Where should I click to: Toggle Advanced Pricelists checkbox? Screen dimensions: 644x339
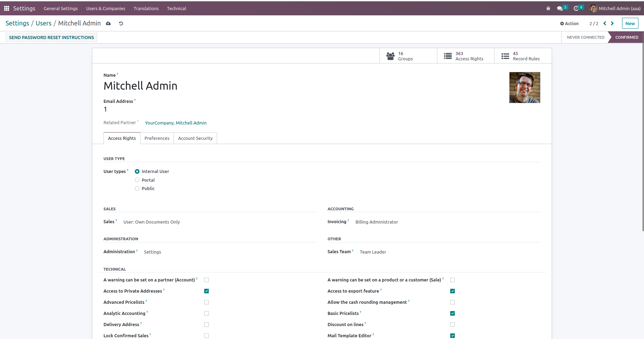[x=207, y=302]
